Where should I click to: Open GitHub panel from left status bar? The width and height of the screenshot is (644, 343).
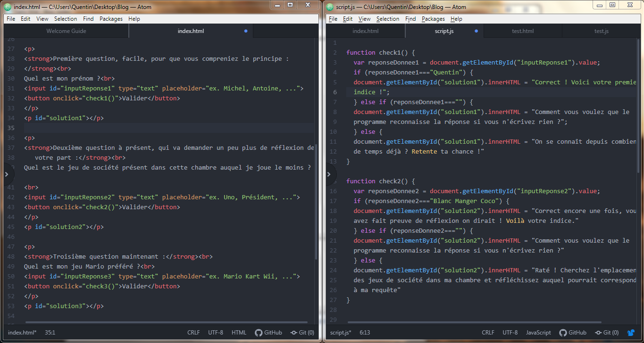pos(268,332)
